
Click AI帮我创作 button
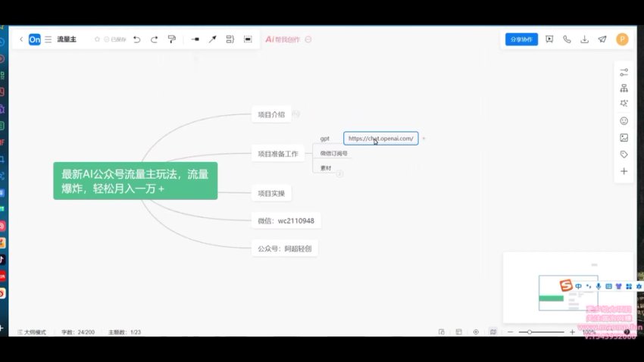[283, 39]
